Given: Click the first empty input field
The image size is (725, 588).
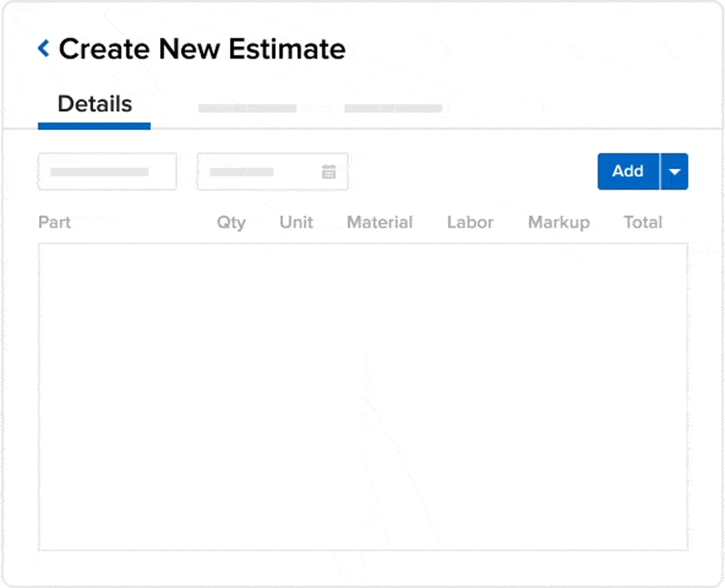Looking at the screenshot, I should pos(107,171).
